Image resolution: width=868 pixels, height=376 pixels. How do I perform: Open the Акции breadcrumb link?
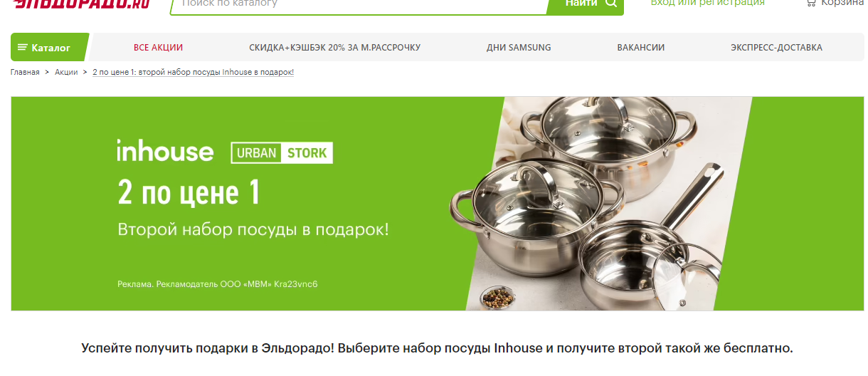pyautogui.click(x=66, y=73)
